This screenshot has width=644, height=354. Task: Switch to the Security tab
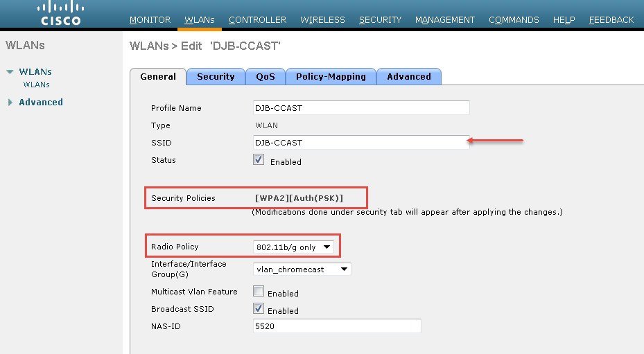click(x=216, y=77)
